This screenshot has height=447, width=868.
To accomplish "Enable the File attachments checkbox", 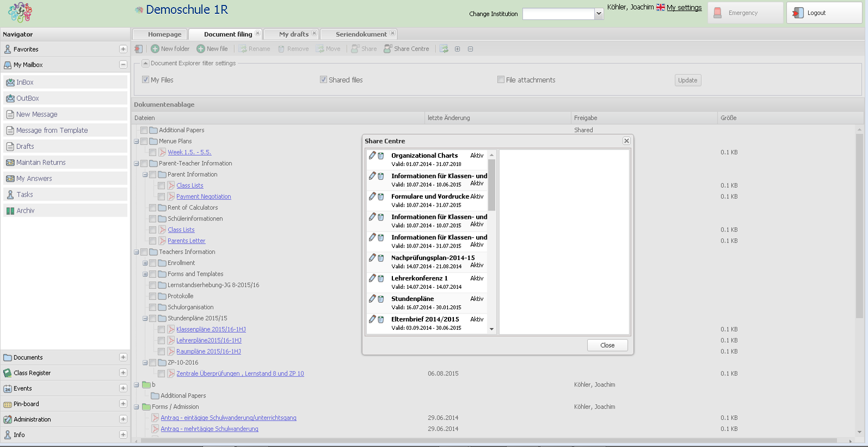I will point(501,80).
